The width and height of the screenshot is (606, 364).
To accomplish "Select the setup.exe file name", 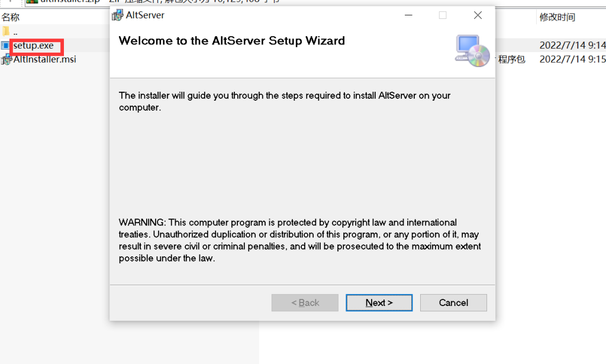I will pyautogui.click(x=34, y=46).
